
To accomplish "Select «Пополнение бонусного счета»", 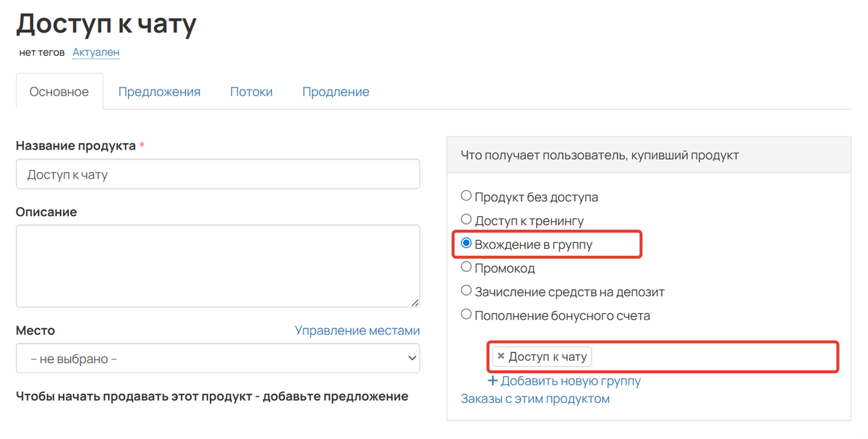I will click(466, 315).
